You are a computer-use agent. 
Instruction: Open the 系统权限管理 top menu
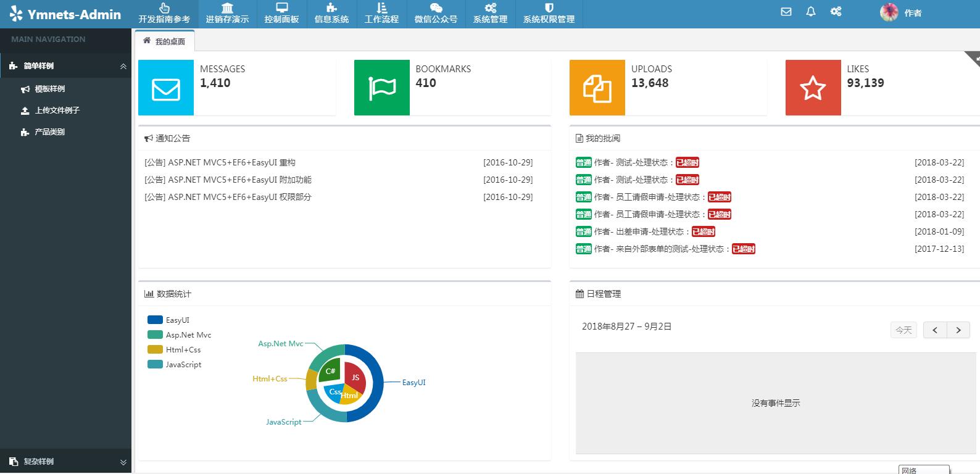pos(549,14)
